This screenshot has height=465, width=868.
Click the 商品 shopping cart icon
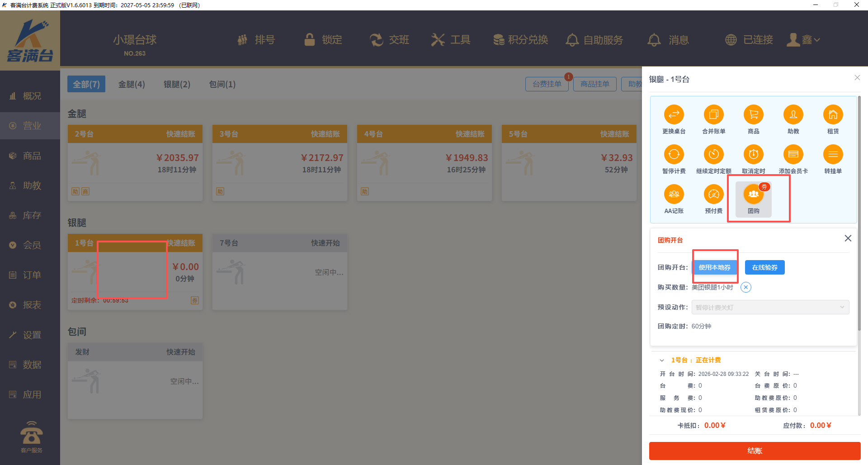click(753, 115)
